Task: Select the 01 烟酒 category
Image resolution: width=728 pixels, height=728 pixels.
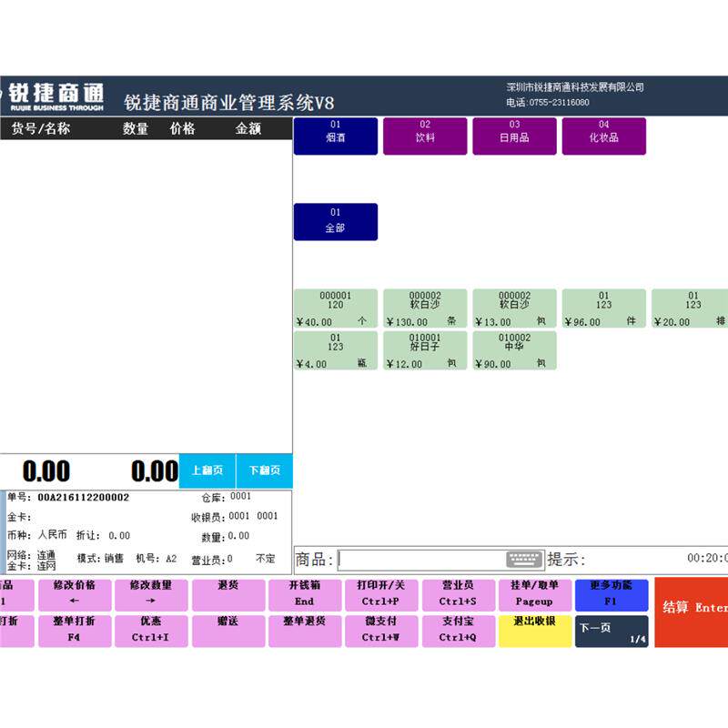Action: pyautogui.click(x=336, y=136)
